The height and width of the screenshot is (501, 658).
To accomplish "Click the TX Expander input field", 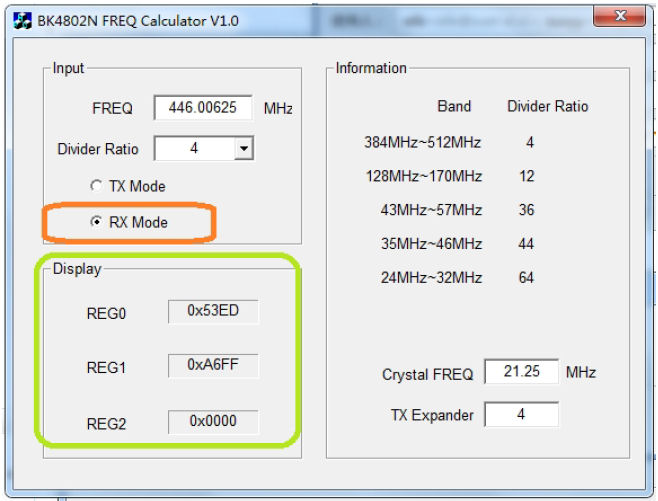I will coord(521,415).
